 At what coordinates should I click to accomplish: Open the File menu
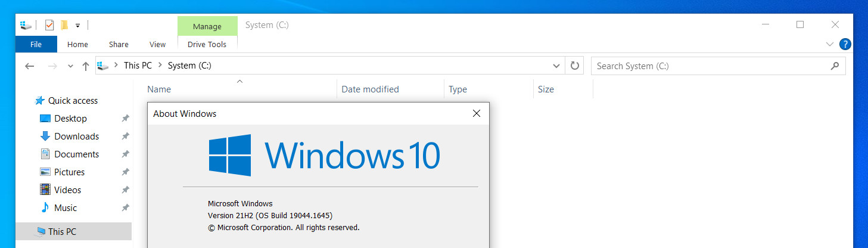(x=36, y=44)
